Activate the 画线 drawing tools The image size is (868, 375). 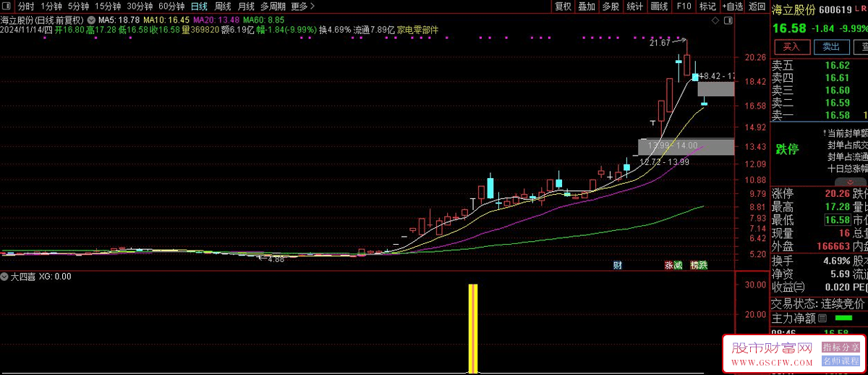coord(659,7)
